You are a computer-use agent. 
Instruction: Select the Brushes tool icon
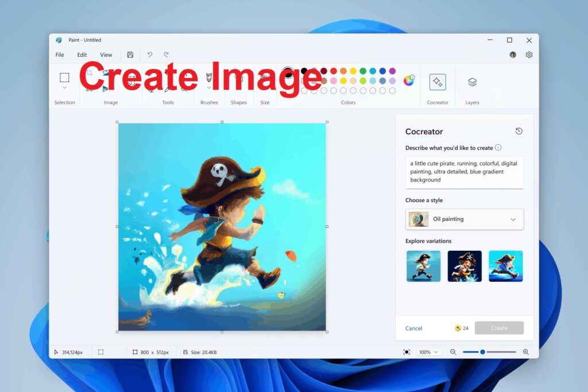tap(209, 77)
